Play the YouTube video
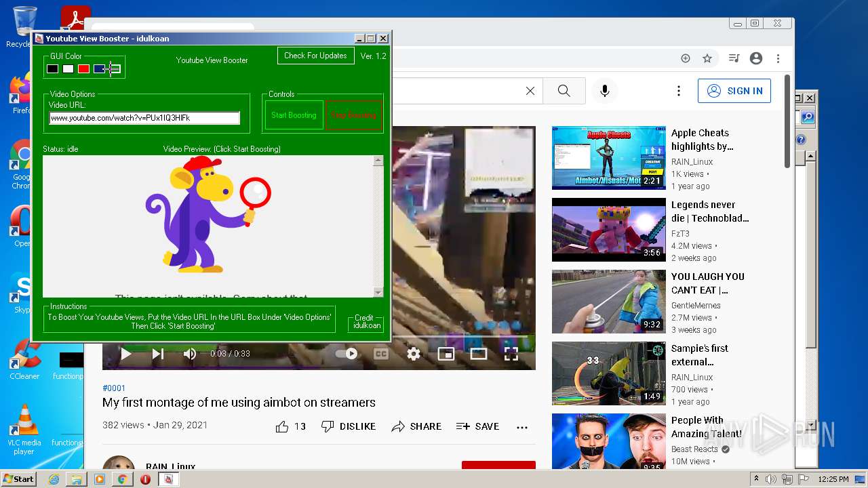 point(125,354)
